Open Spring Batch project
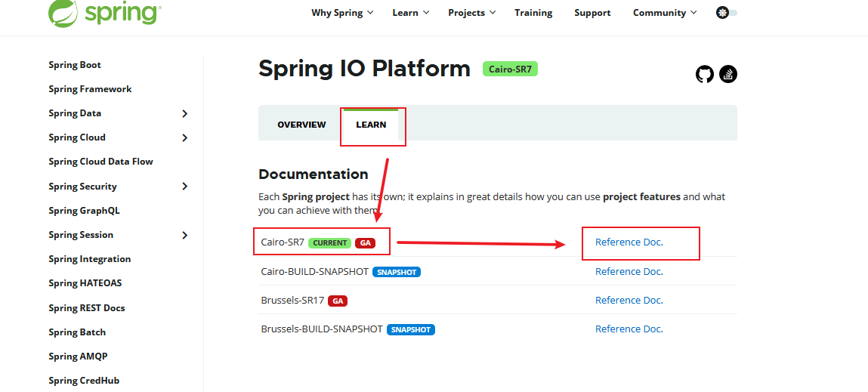The height and width of the screenshot is (392, 868). click(x=77, y=332)
